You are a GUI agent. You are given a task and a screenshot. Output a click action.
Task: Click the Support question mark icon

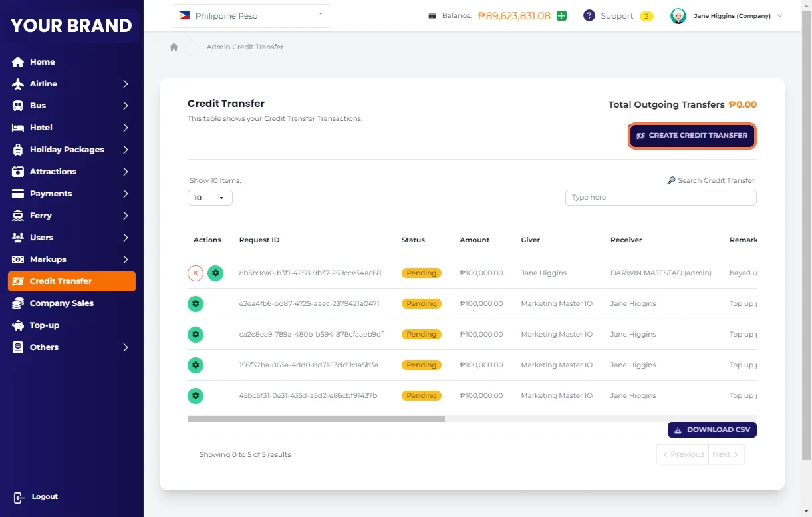(589, 15)
